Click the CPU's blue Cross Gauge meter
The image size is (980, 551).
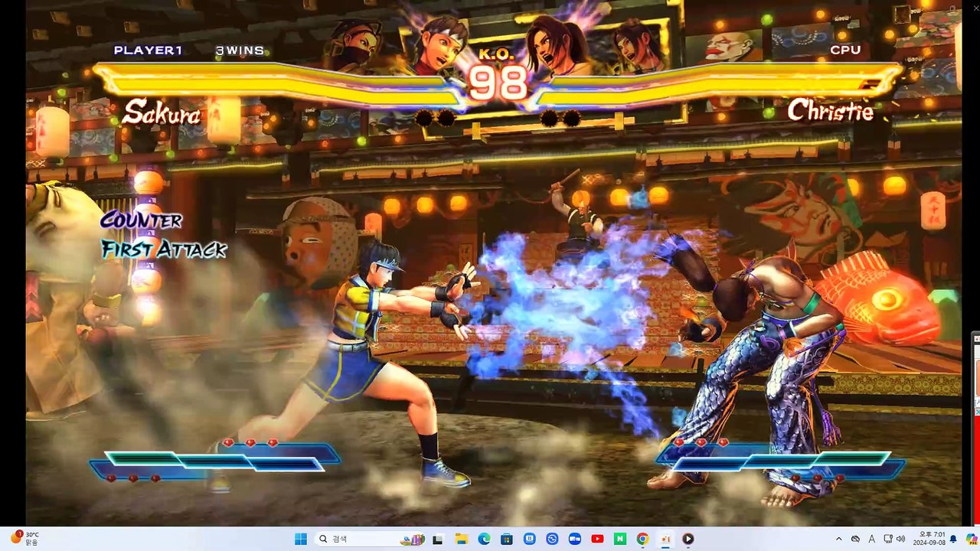click(781, 461)
